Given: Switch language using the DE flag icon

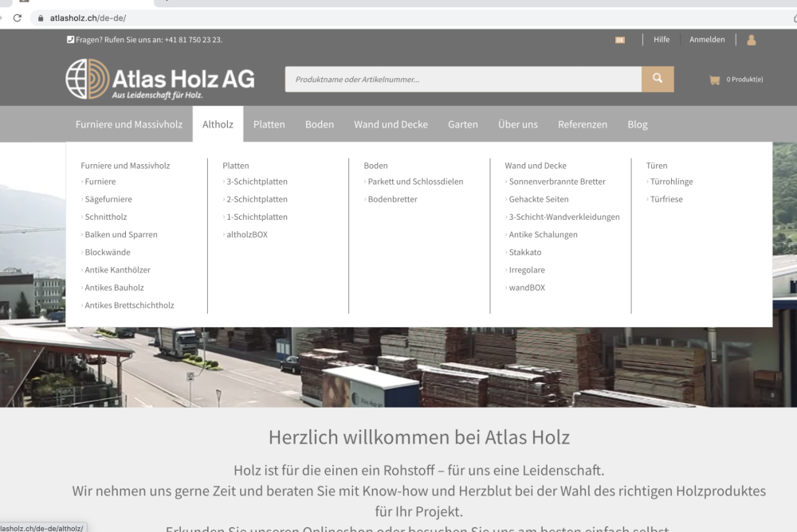Looking at the screenshot, I should (620, 40).
